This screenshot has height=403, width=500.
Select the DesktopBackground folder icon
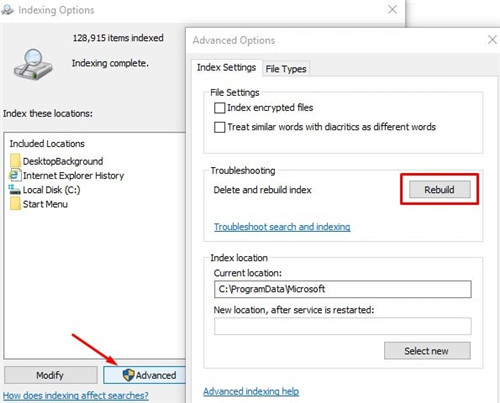click(15, 161)
